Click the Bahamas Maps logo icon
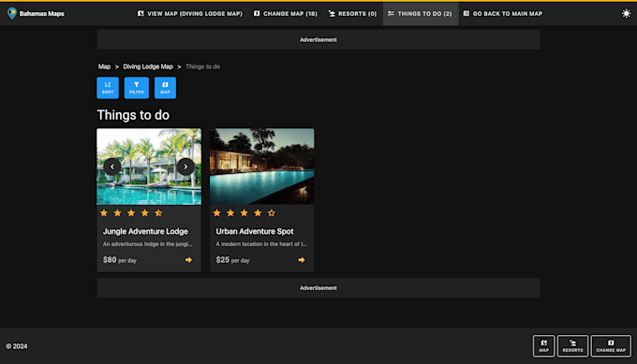The image size is (637, 364). coord(12,13)
